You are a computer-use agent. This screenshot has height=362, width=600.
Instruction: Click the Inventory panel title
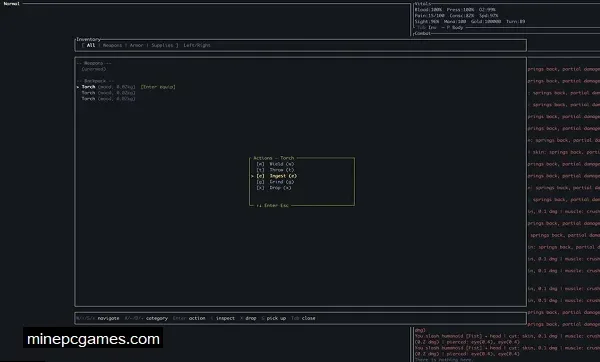tap(88, 39)
